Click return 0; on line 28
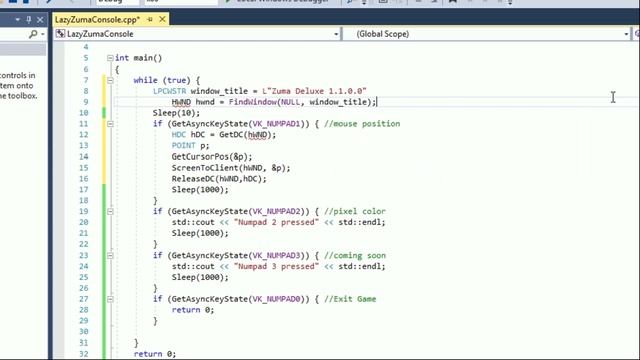640x360 pixels. pyautogui.click(x=193, y=310)
